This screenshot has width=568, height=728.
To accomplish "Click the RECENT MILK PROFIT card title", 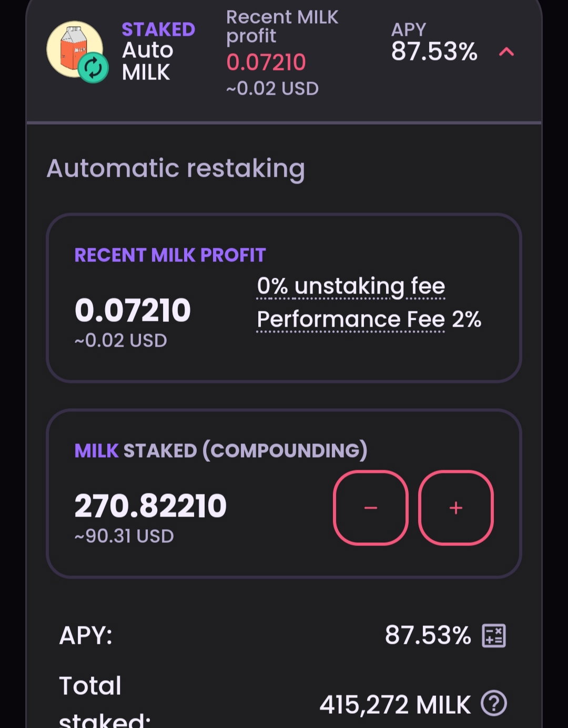I will 170,255.
